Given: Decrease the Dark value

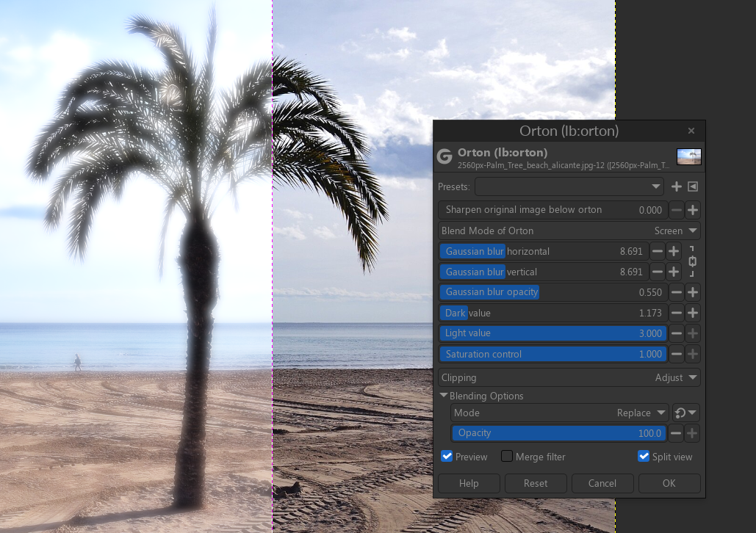Looking at the screenshot, I should 677,313.
